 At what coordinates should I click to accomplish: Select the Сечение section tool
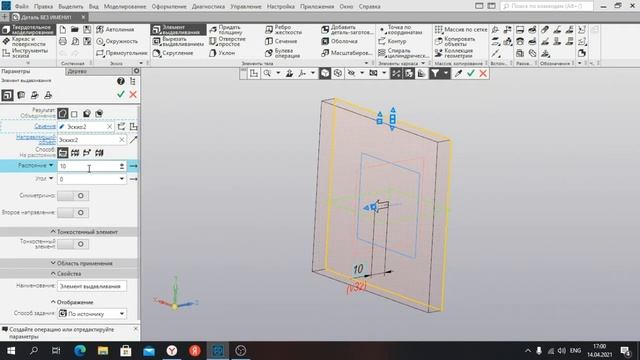[x=281, y=41]
